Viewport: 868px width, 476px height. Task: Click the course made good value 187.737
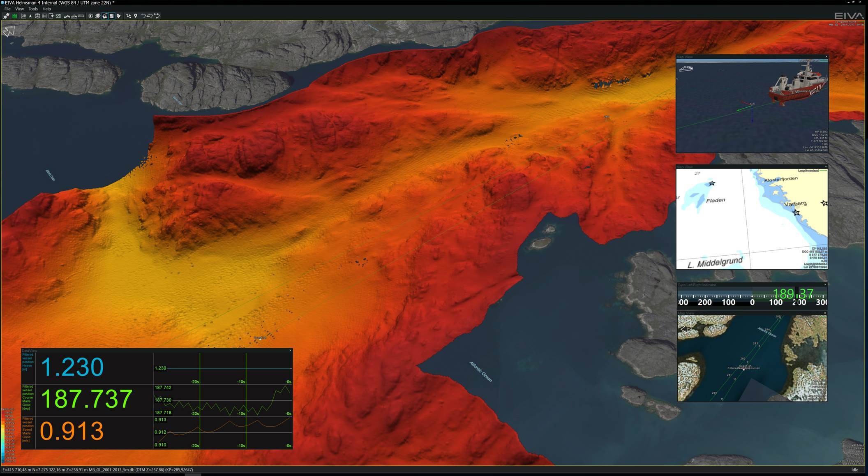(x=86, y=399)
